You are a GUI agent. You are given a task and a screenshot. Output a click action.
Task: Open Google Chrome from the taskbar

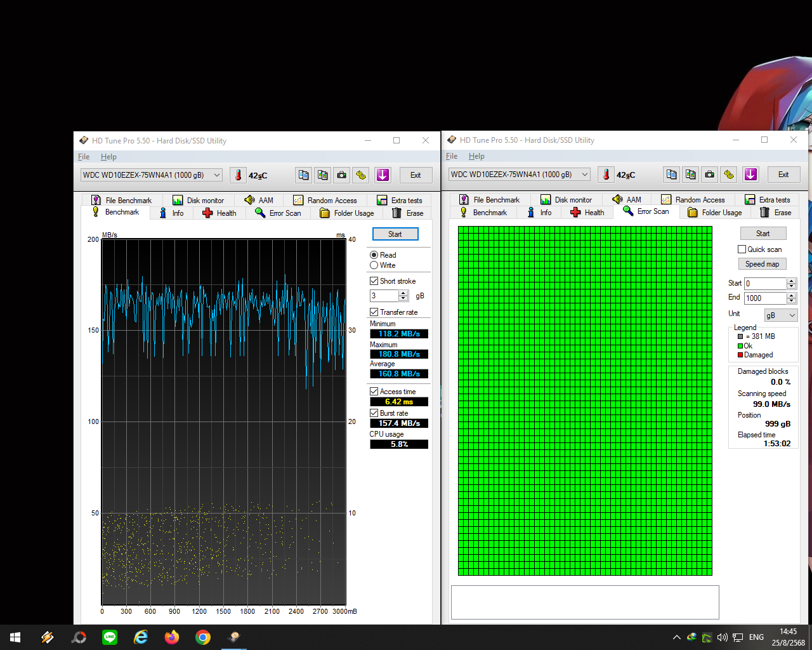click(x=203, y=637)
